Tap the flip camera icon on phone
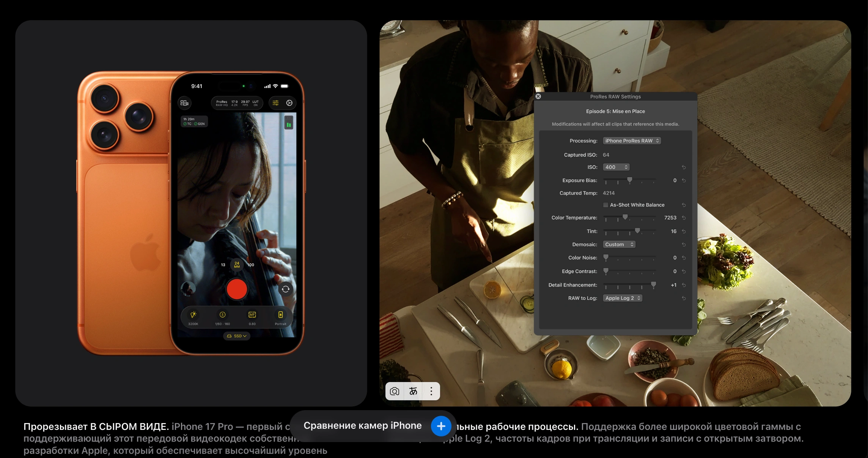 (286, 289)
